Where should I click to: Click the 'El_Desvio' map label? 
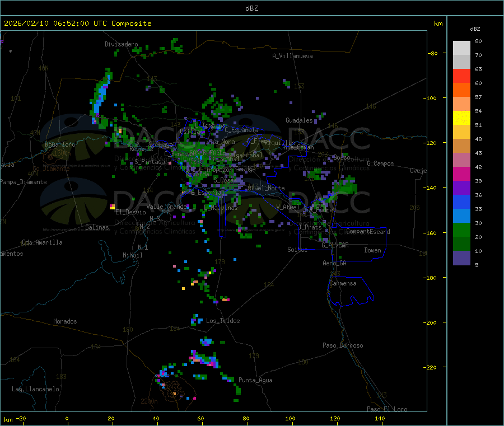(x=130, y=212)
